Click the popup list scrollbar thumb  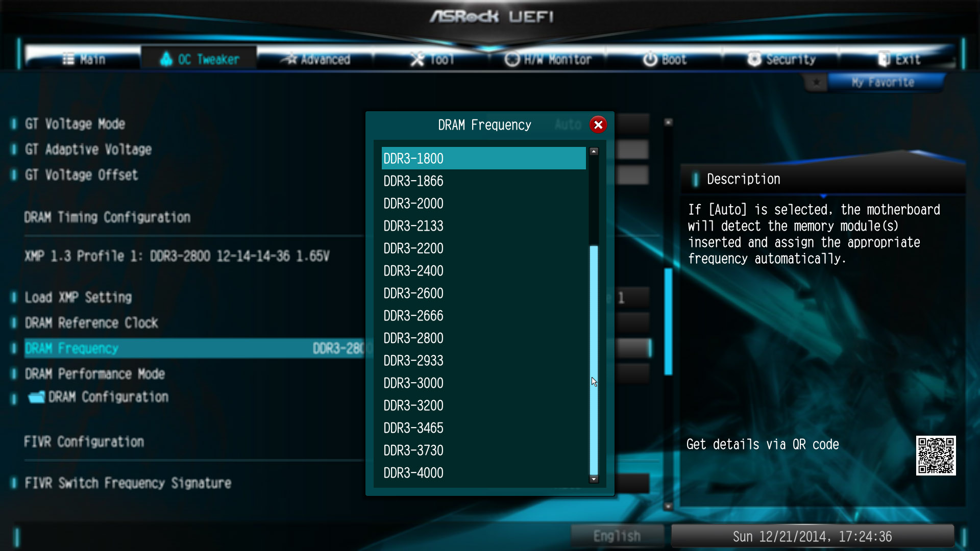[x=594, y=360]
